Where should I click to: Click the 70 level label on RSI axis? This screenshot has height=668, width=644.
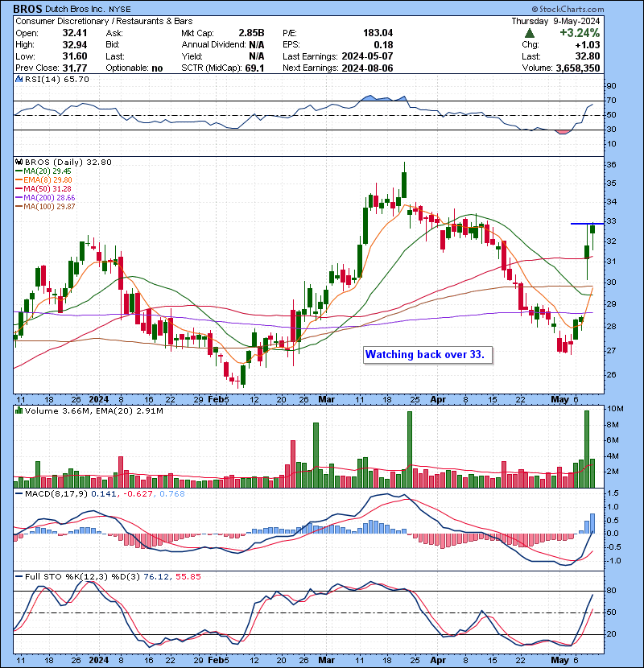611,101
